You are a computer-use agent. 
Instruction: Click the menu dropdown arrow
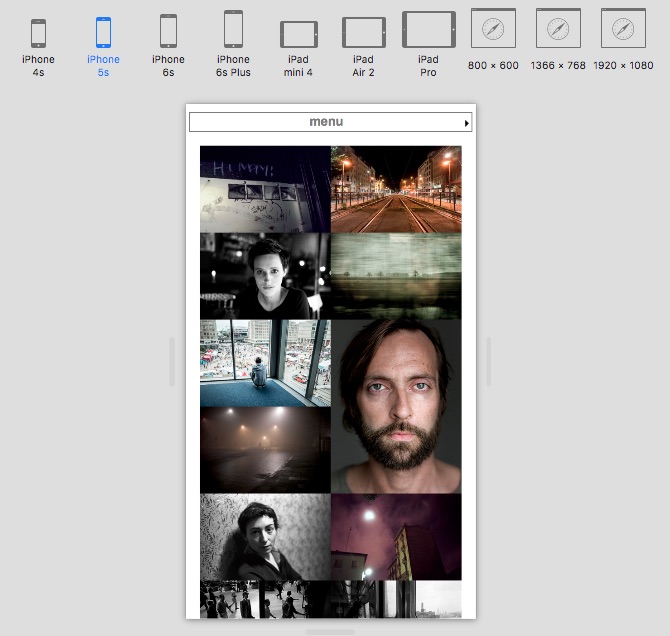466,123
